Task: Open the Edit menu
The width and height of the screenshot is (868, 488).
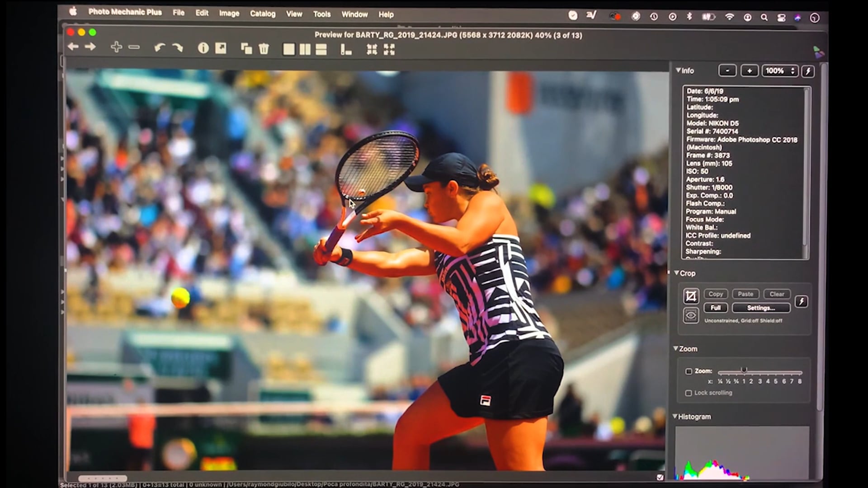Action: click(202, 13)
